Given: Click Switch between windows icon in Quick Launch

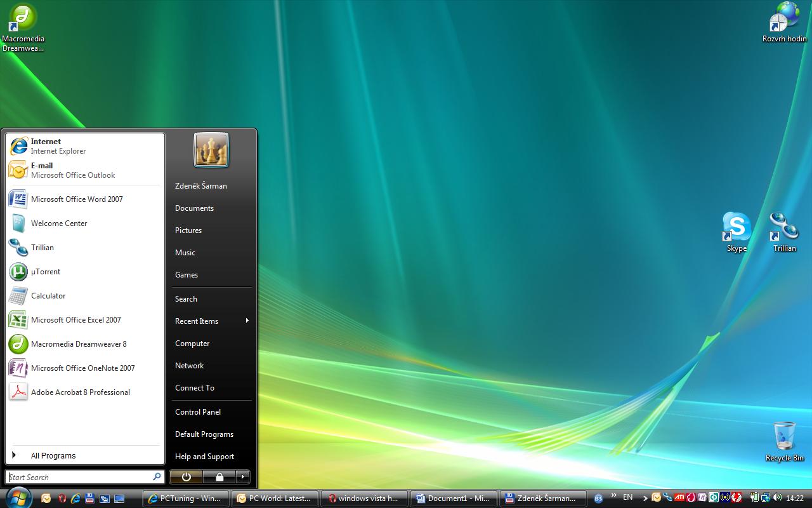Looking at the screenshot, I should [x=104, y=498].
